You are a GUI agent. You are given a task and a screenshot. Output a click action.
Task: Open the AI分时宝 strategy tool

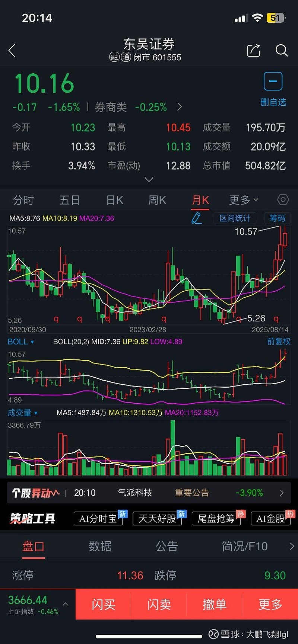pyautogui.click(x=98, y=518)
